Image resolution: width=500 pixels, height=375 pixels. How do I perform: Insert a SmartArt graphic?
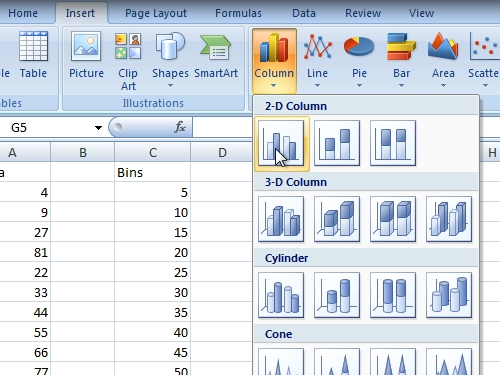tap(216, 55)
